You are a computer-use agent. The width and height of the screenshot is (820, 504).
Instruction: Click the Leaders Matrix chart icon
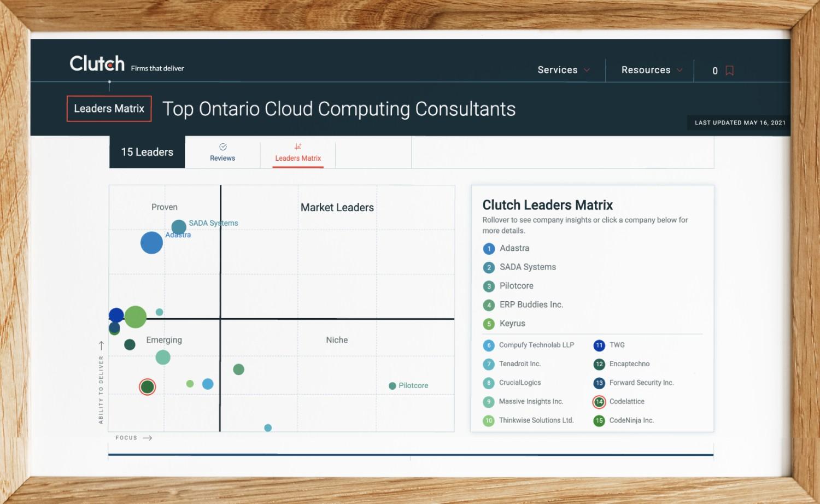298,146
